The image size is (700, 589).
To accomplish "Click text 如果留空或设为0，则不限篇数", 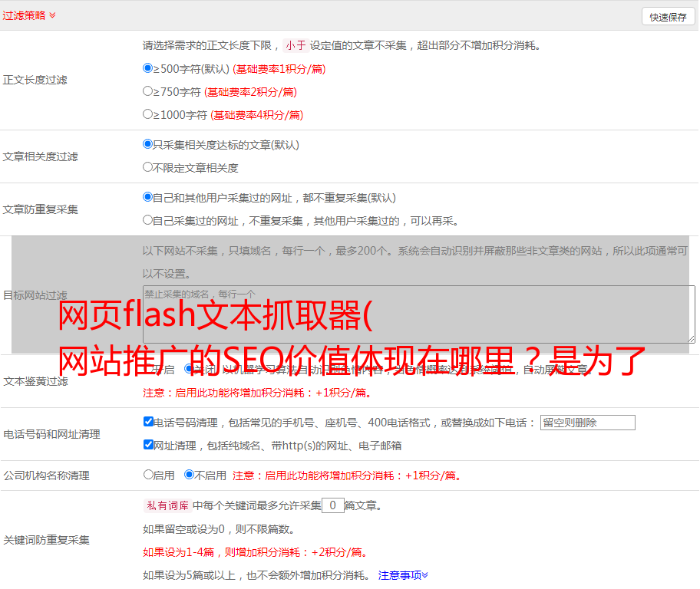I will (x=219, y=529).
